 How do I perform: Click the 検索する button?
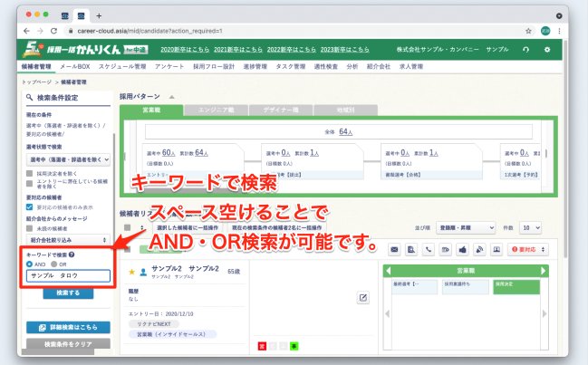coord(68,293)
